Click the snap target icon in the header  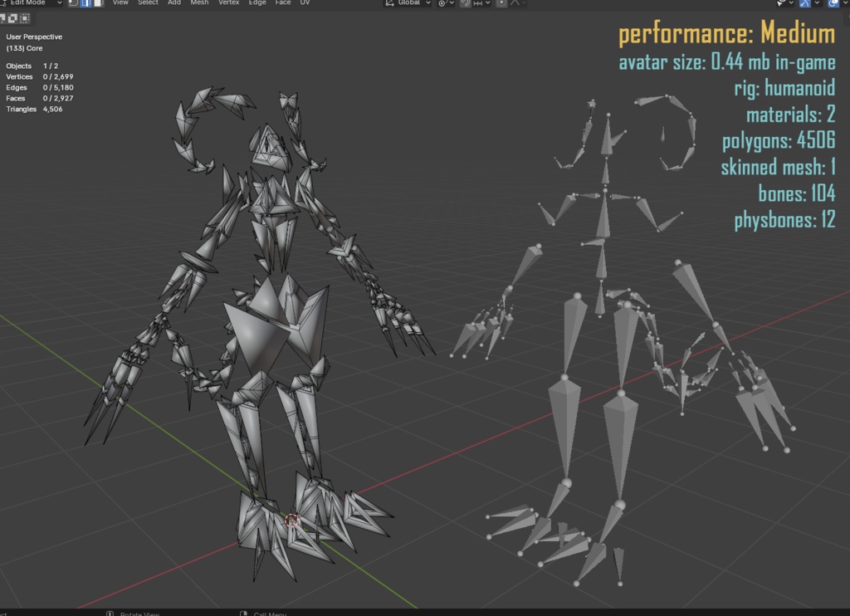coord(476,3)
